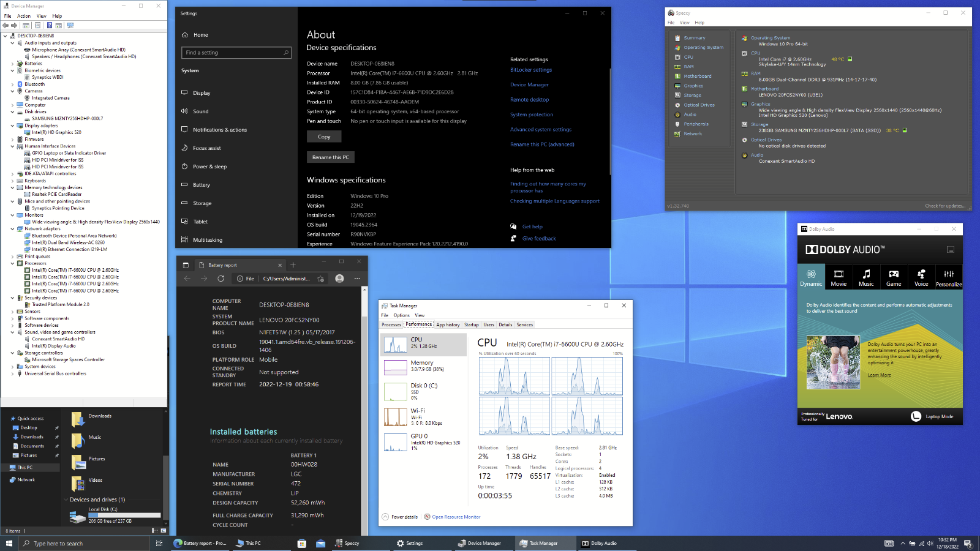Select Wi-Fi graph in Task Manager

423,417
